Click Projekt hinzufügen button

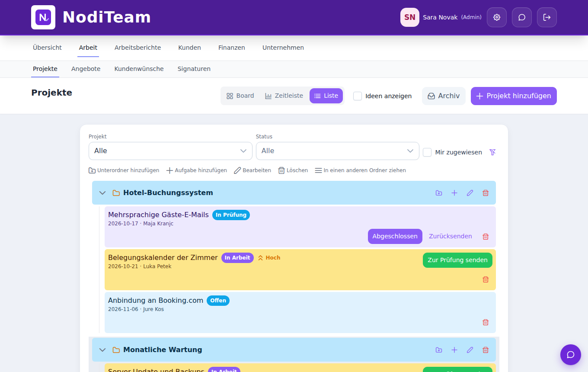click(x=514, y=96)
